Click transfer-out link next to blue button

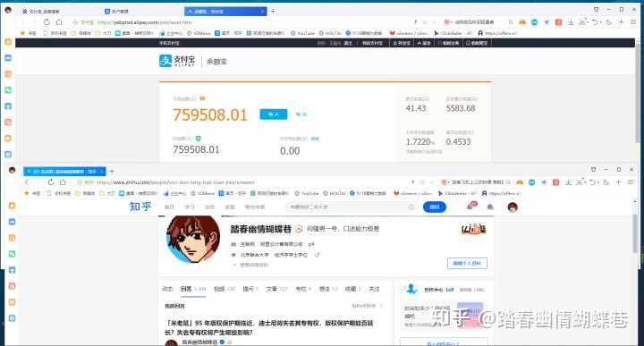(x=301, y=114)
